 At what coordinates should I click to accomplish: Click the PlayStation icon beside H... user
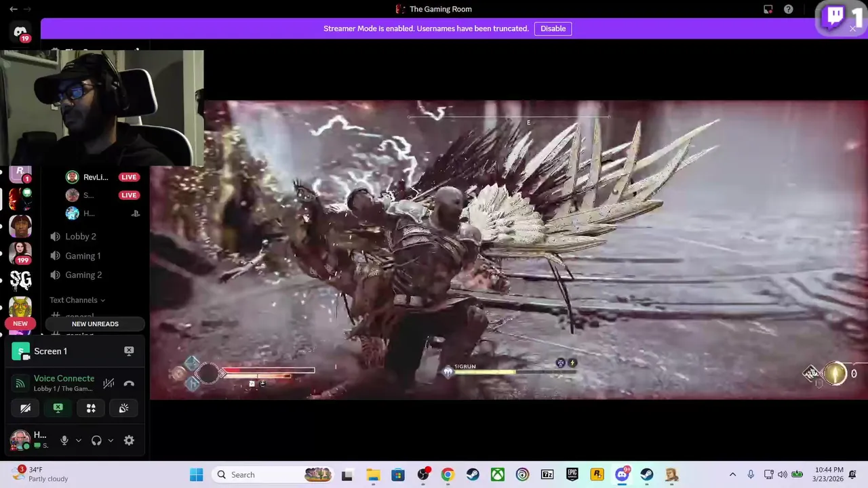135,213
